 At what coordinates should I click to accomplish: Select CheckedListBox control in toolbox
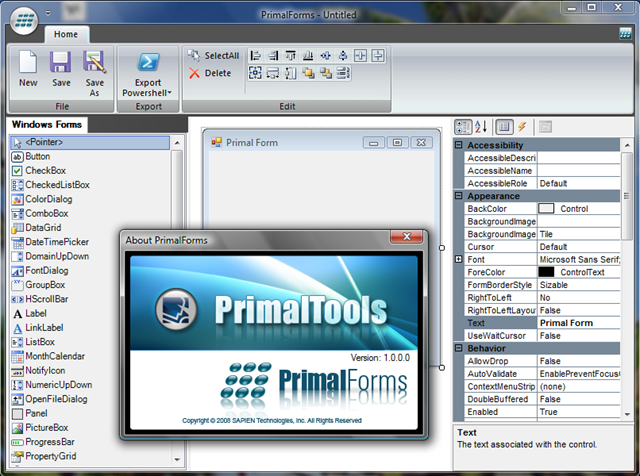tap(57, 185)
